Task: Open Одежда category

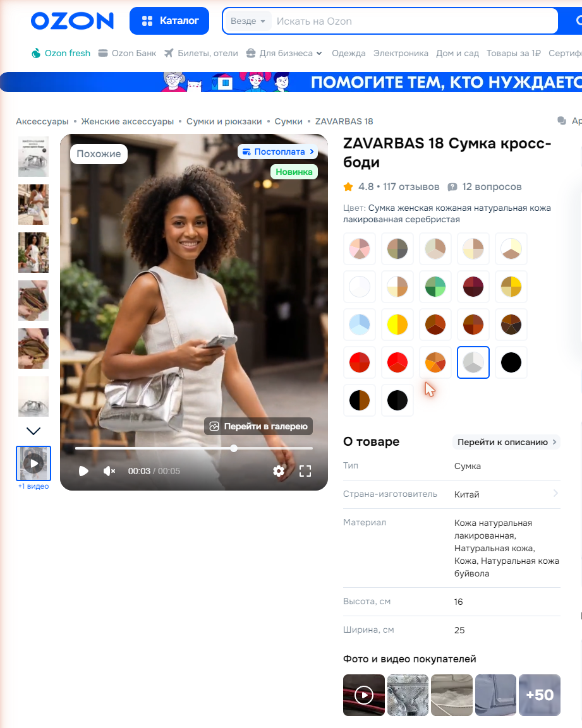Action: [x=349, y=54]
